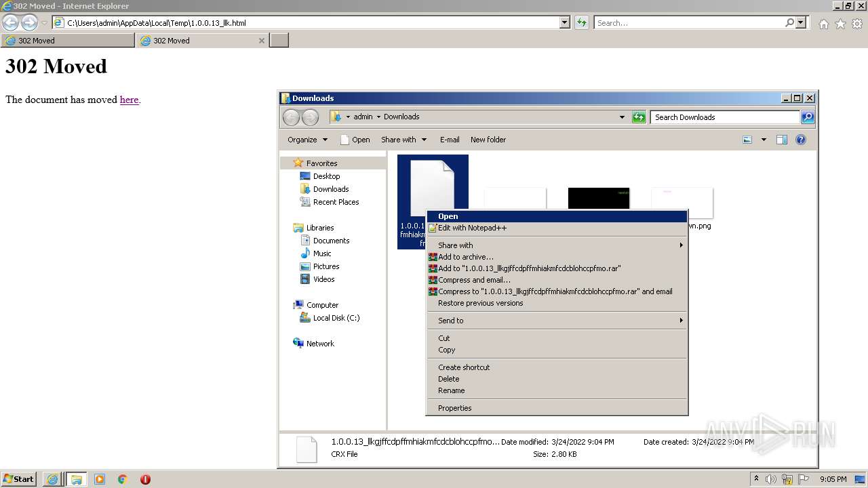The height and width of the screenshot is (488, 868).
Task: Open a new IE tab
Action: 279,41
